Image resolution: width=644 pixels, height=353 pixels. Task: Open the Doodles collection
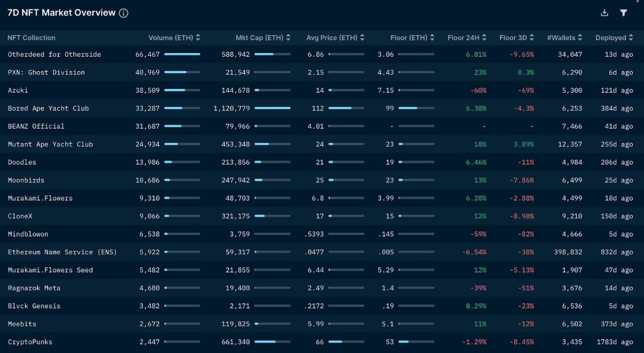pyautogui.click(x=22, y=162)
